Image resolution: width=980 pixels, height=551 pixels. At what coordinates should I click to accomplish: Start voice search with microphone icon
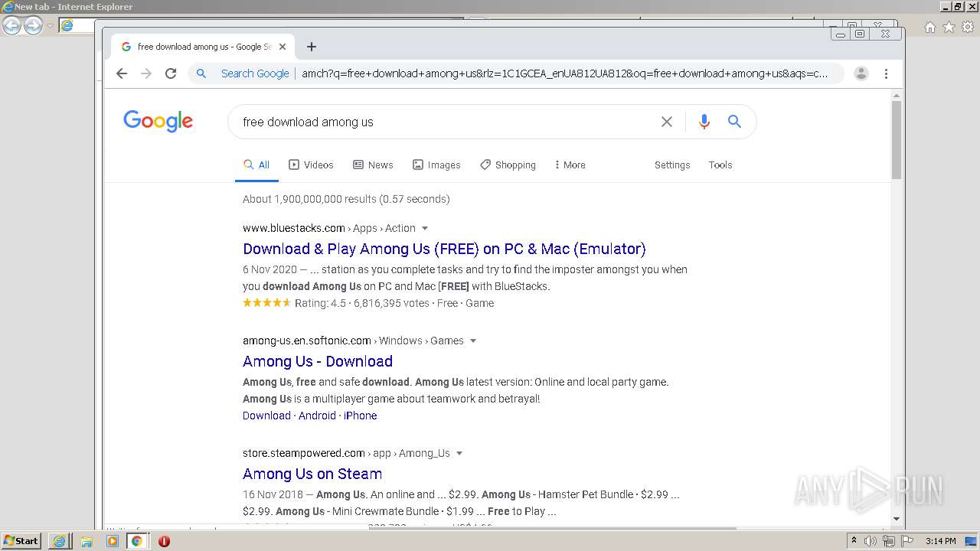(x=704, y=122)
